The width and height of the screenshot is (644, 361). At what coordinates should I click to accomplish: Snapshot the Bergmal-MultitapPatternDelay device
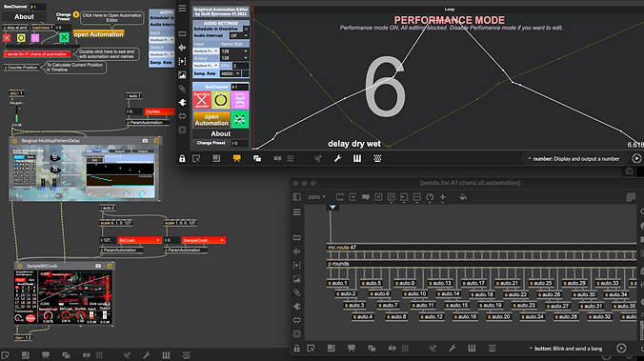(x=145, y=140)
